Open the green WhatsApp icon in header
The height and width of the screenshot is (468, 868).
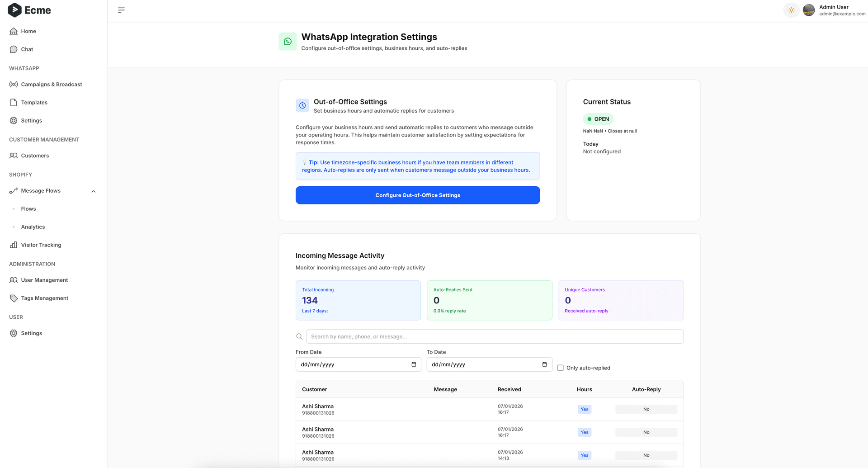point(288,42)
